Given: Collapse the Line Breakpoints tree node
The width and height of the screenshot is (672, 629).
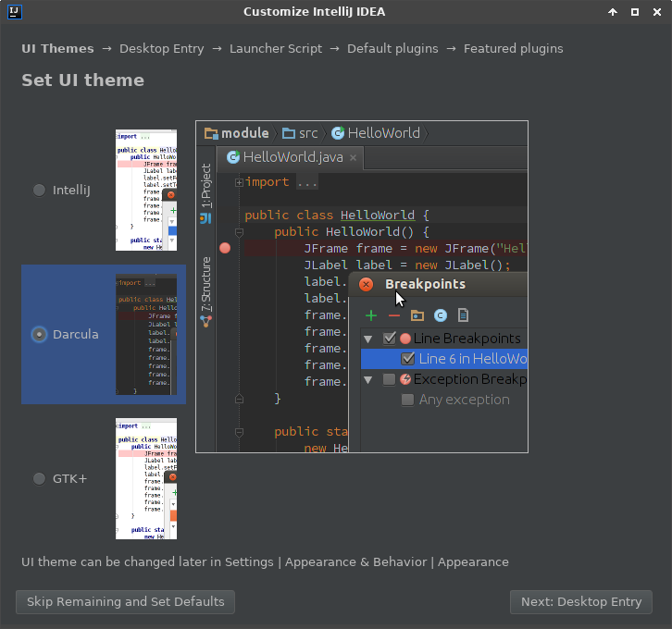Looking at the screenshot, I should click(x=368, y=339).
